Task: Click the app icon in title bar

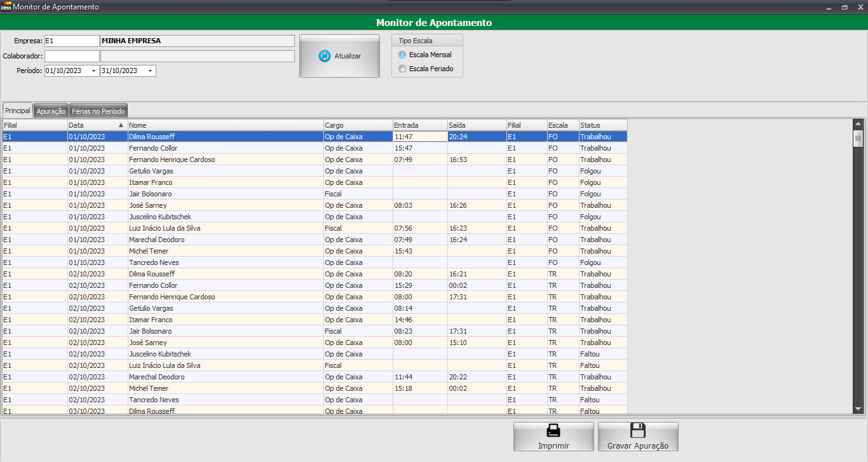Action: point(6,7)
